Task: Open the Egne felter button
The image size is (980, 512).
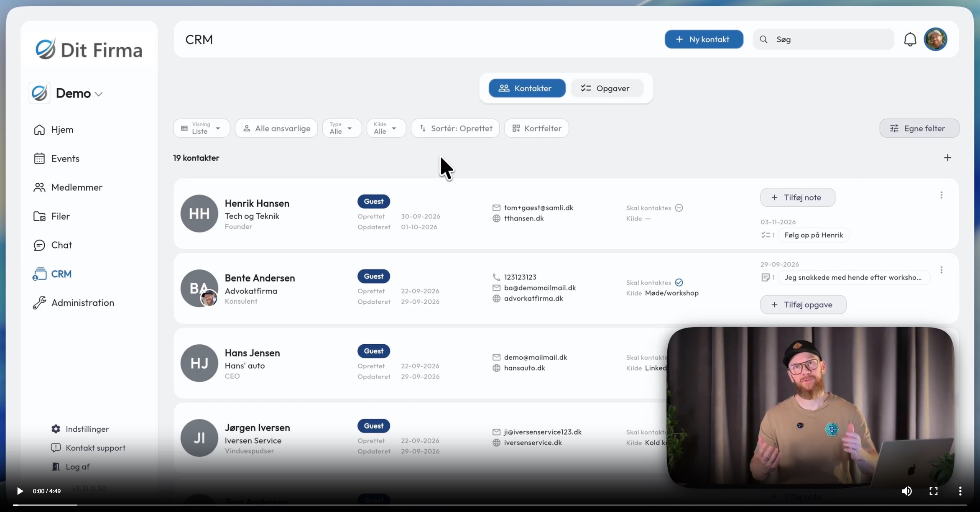Action: [x=919, y=128]
